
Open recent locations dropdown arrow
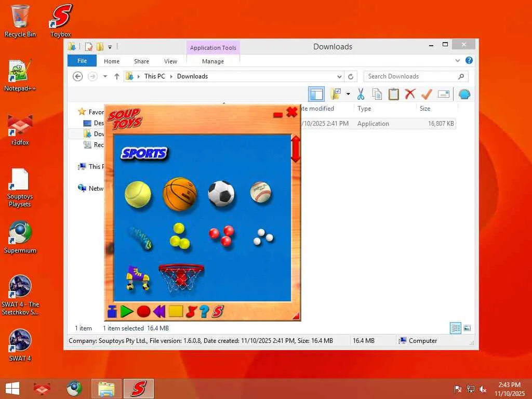[105, 76]
